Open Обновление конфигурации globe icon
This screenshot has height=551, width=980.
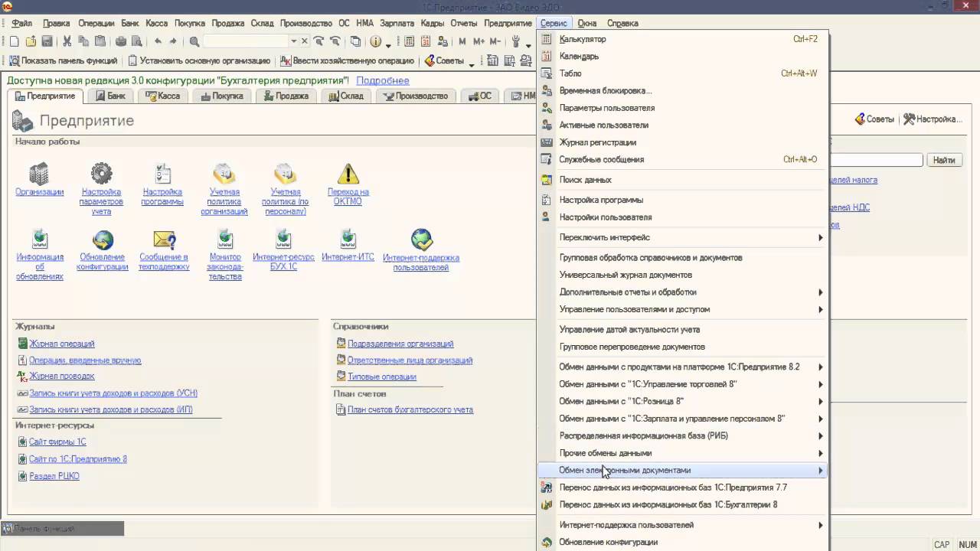(x=103, y=240)
